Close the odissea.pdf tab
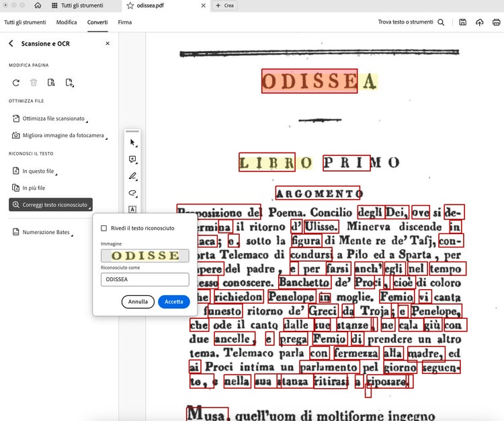Screen dimensions: 504x421 203,5
